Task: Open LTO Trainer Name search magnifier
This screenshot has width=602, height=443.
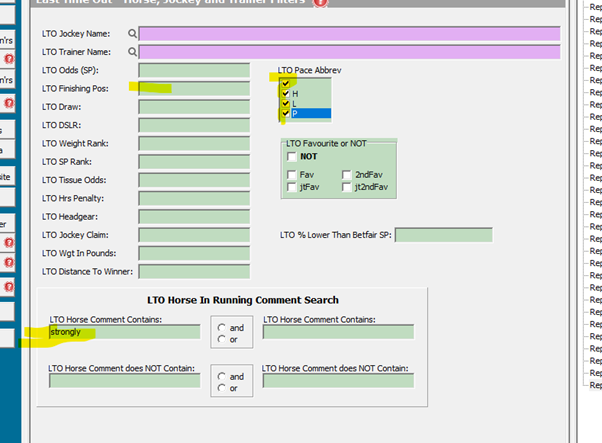Action: 132,52
